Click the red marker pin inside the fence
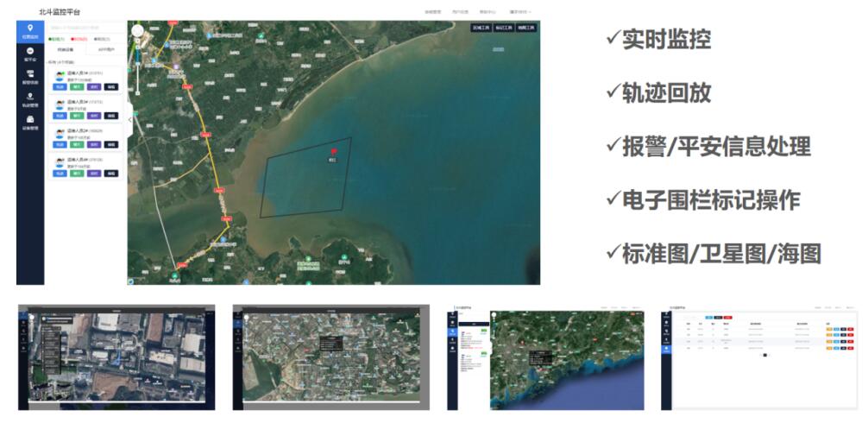The height and width of the screenshot is (423, 868). point(333,151)
